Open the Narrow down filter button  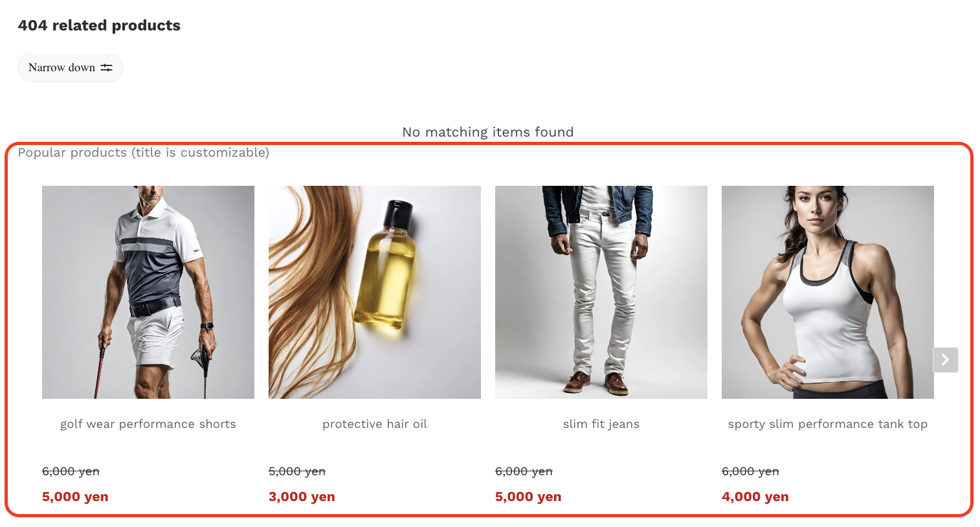(71, 67)
